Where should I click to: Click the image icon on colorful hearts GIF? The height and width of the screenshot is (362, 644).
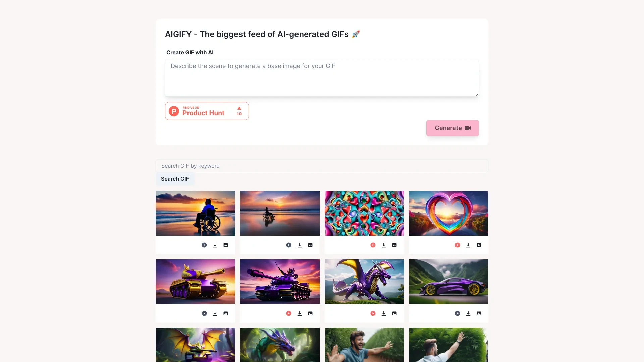click(x=394, y=245)
